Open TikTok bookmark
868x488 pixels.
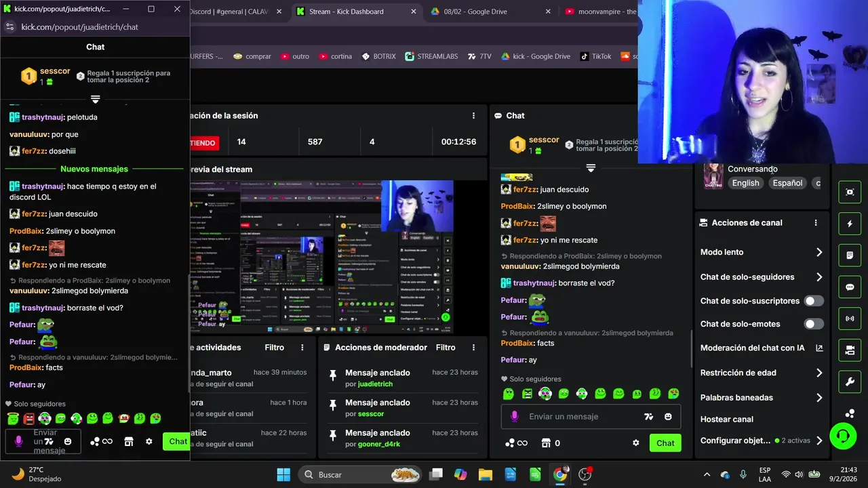595,56
